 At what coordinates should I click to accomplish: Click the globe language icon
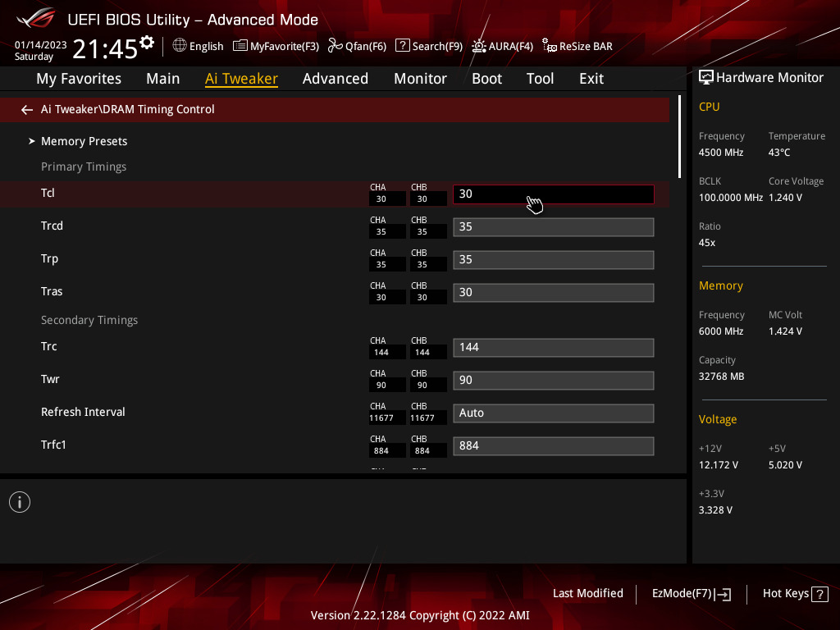pyautogui.click(x=180, y=46)
